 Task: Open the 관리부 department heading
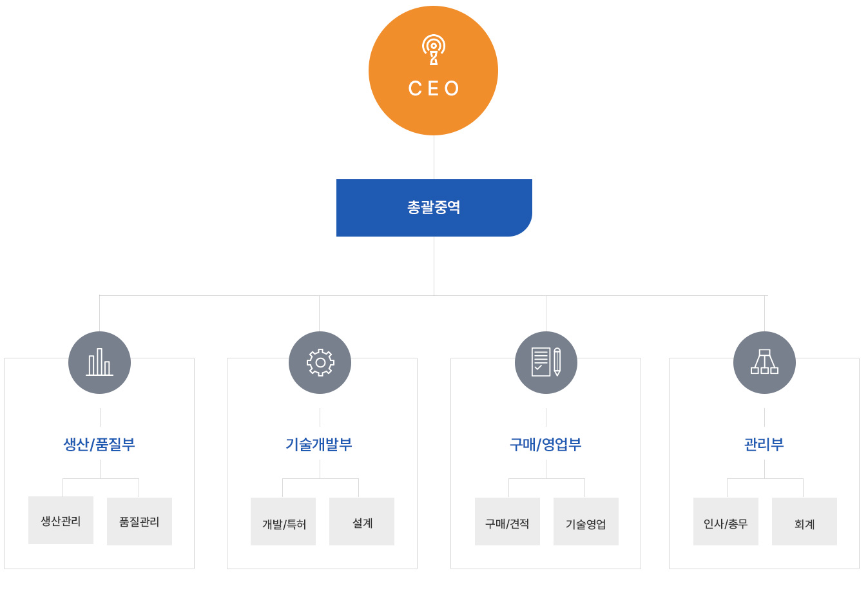[764, 444]
